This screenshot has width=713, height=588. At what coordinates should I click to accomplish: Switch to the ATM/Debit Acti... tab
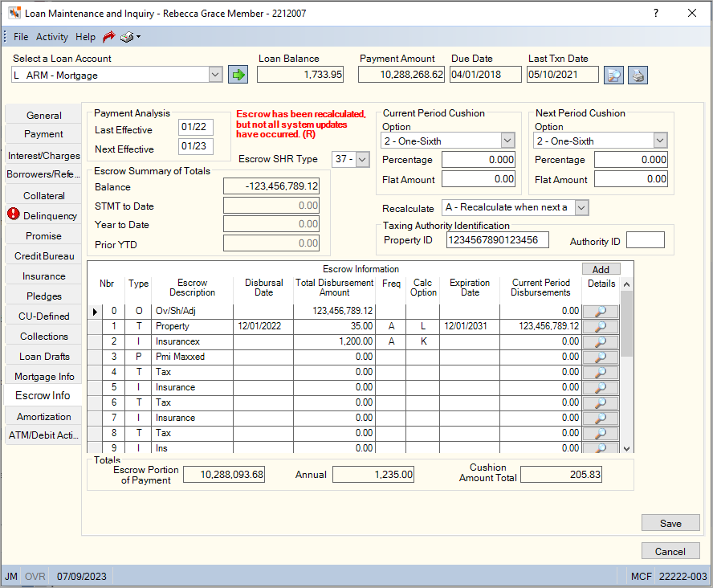43,435
